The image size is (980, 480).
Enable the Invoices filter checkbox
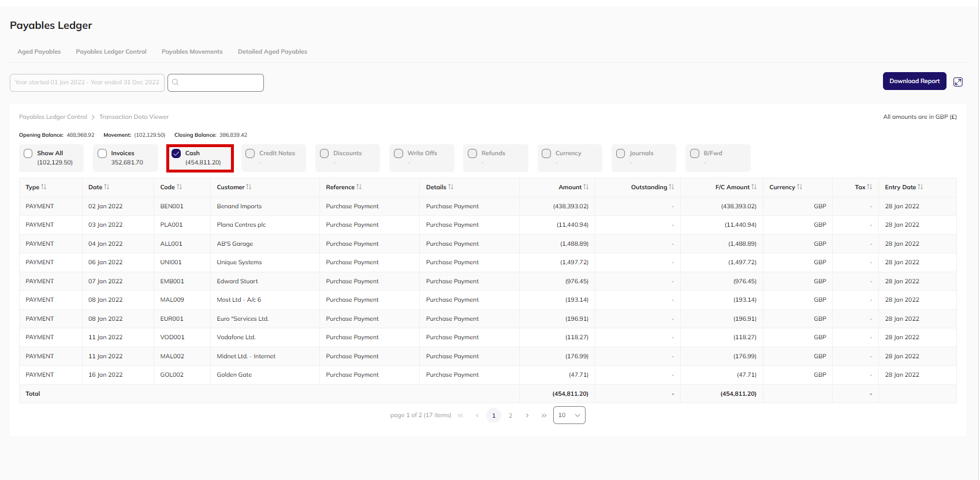coord(102,153)
